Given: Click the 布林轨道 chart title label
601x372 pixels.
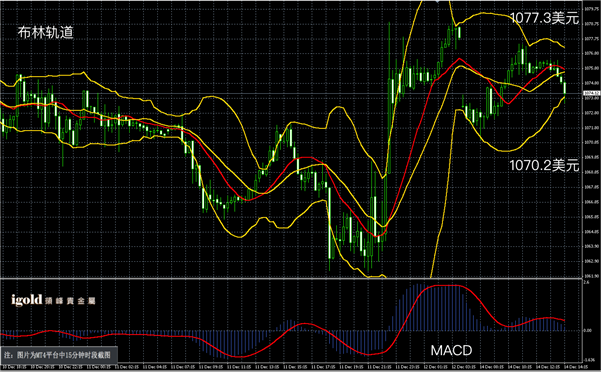Looking at the screenshot, I should [x=45, y=33].
